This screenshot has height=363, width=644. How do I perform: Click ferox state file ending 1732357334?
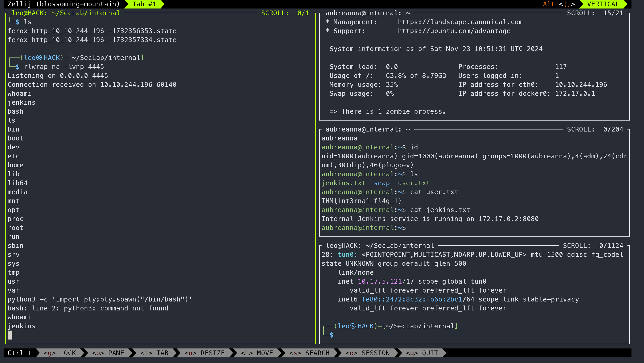[92, 40]
